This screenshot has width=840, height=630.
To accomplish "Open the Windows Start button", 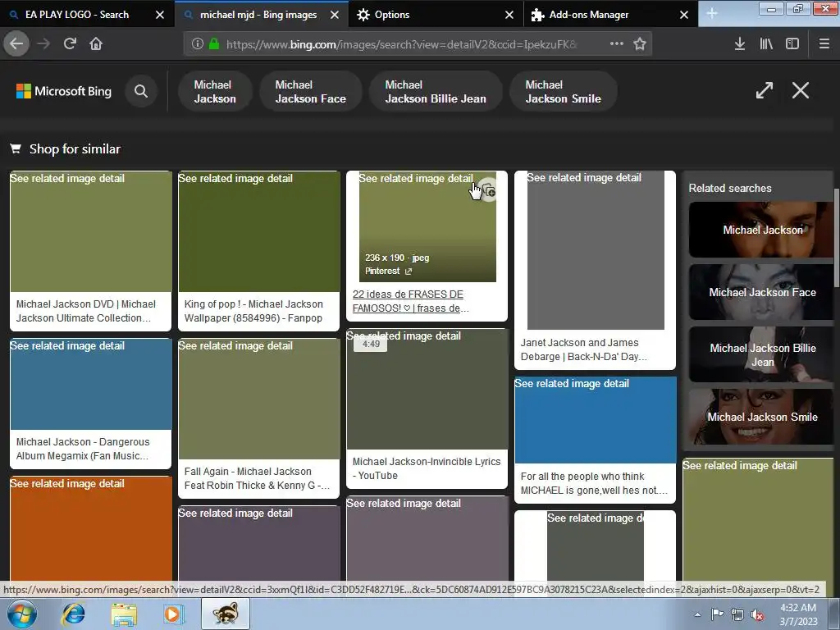I will [22, 614].
